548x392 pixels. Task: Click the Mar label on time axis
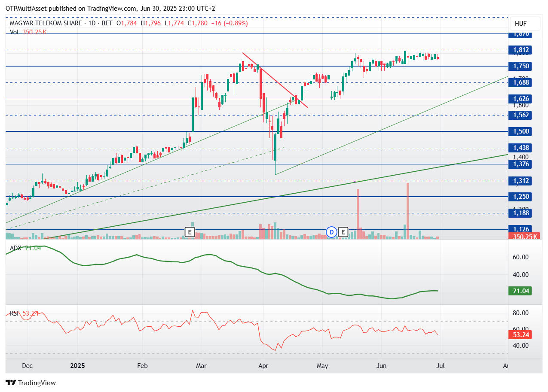201,366
